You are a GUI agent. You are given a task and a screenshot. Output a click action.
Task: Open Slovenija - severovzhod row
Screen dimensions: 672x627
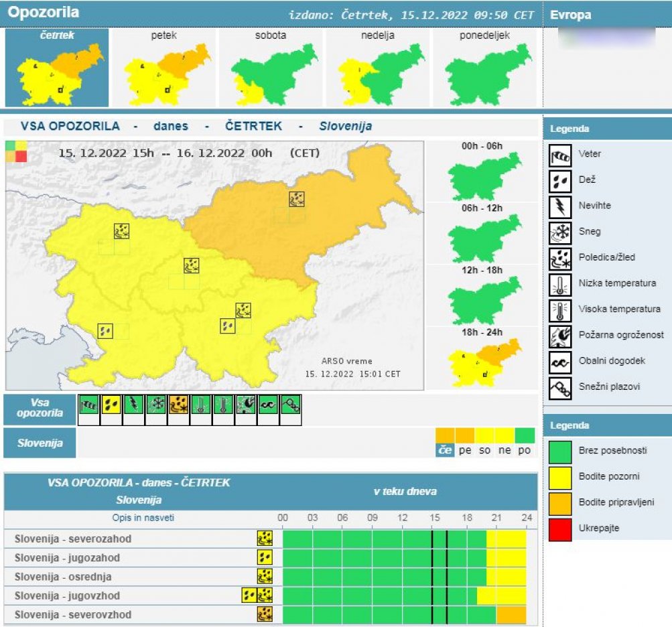271,614
